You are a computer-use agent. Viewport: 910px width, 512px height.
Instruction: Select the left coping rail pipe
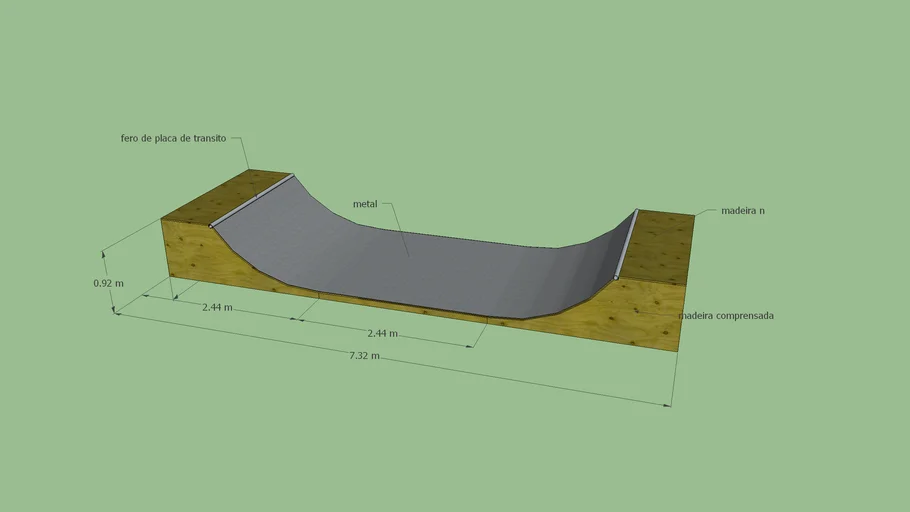[251, 201]
